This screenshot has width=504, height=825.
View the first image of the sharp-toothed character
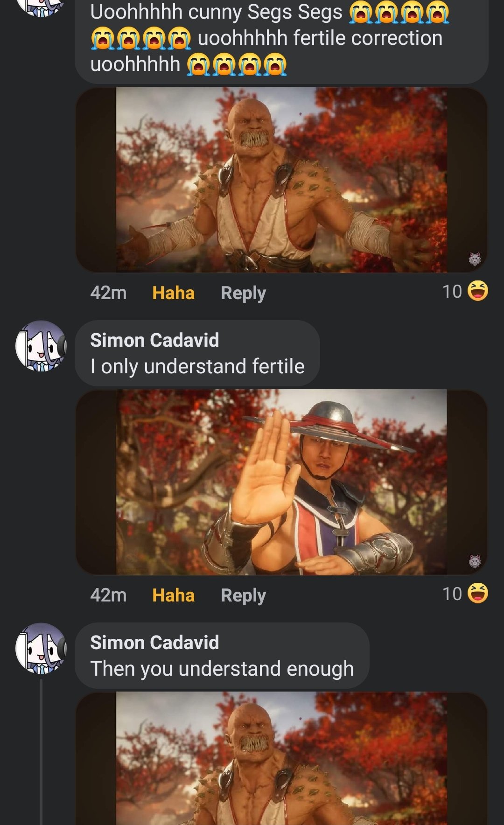[x=281, y=180]
